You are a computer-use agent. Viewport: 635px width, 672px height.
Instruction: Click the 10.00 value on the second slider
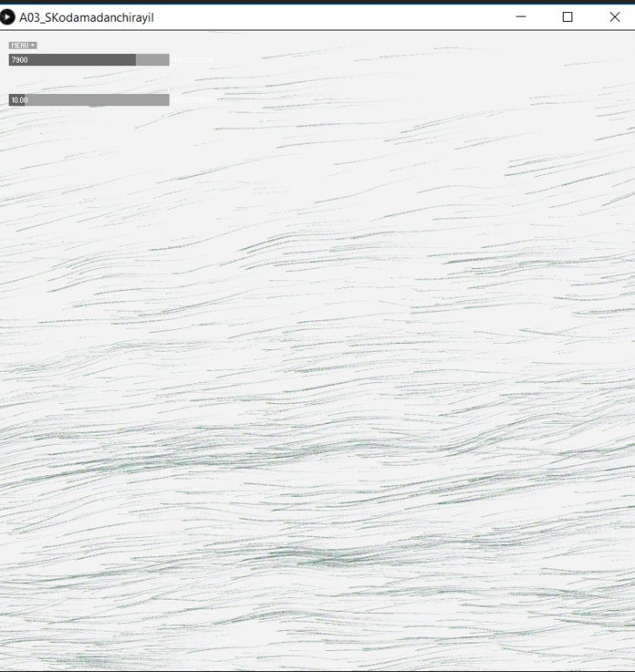pyautogui.click(x=19, y=100)
